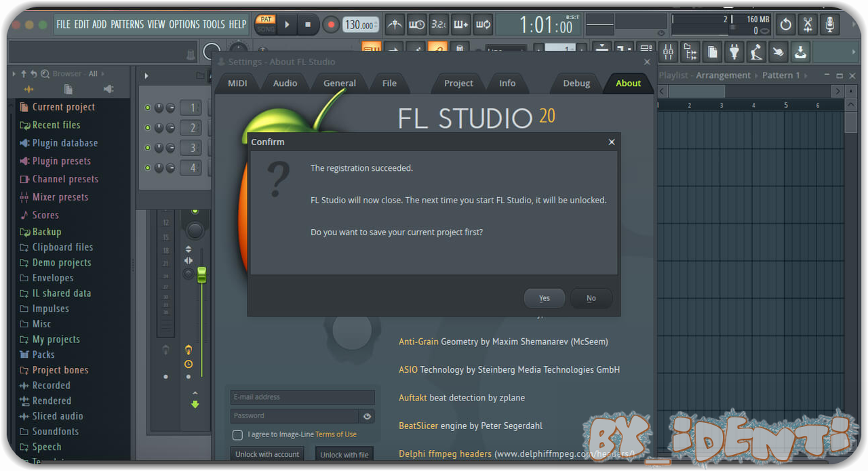The width and height of the screenshot is (868, 471).
Task: Open the PATTERNS menu
Action: pyautogui.click(x=127, y=24)
